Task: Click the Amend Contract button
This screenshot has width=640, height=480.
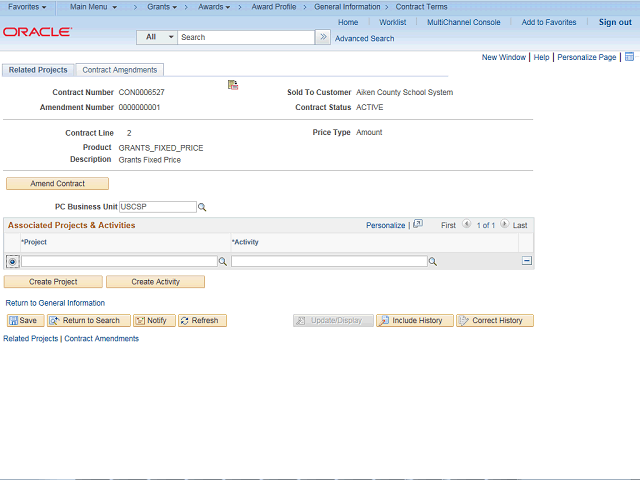Action: [x=57, y=184]
